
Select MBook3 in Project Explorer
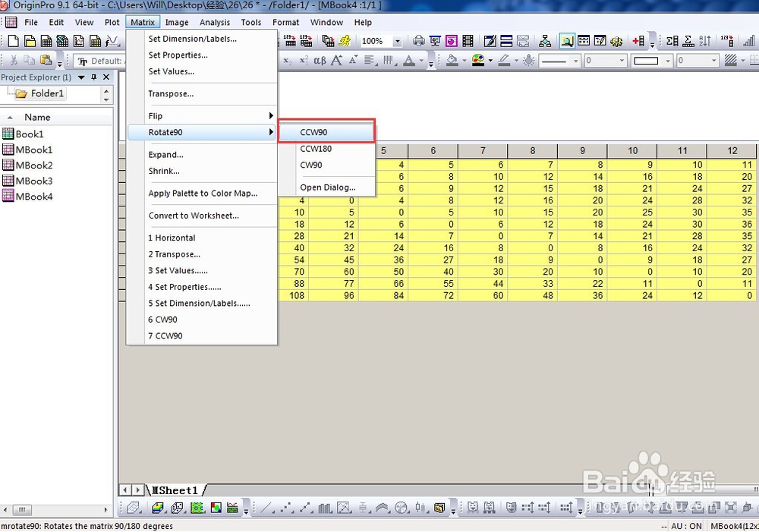28,181
